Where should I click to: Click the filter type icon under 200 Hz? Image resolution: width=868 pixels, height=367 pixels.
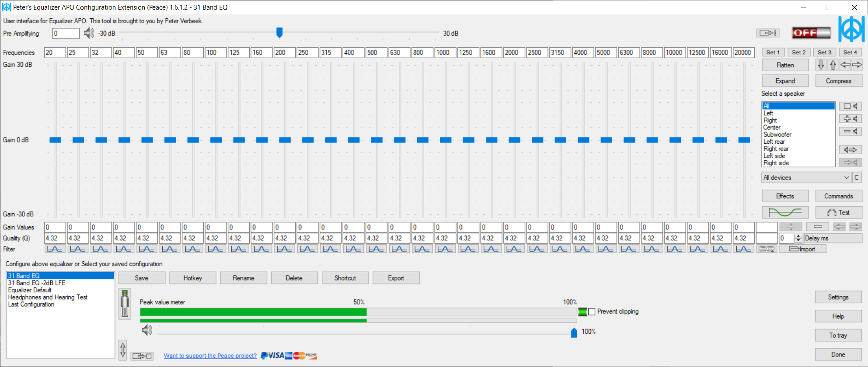284,249
